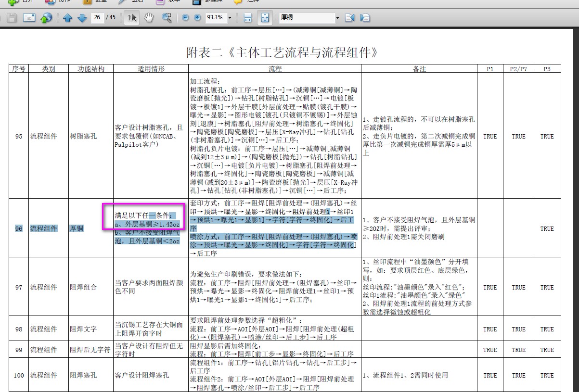Click 流程组件 category in row 95
The image size is (579, 392).
point(44,136)
